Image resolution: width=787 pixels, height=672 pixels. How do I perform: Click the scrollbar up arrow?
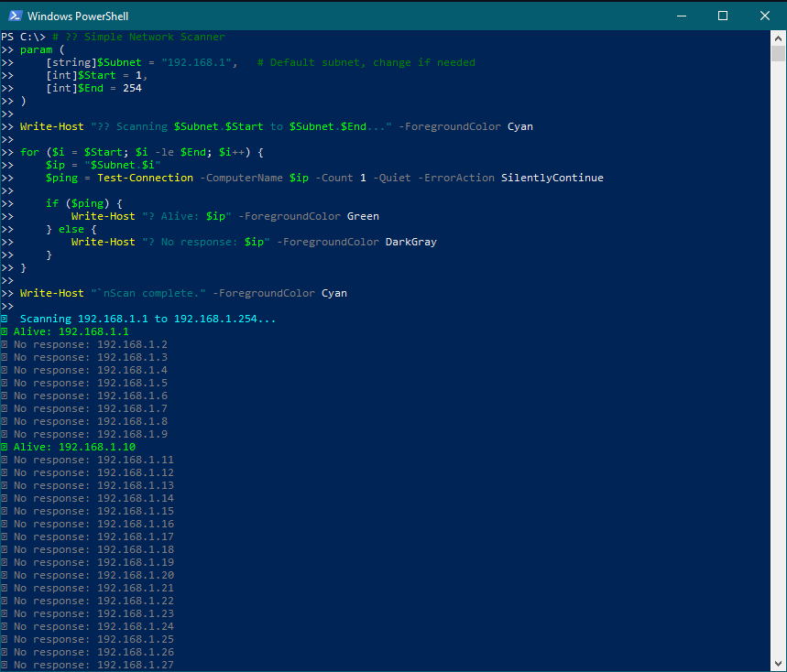tap(779, 38)
